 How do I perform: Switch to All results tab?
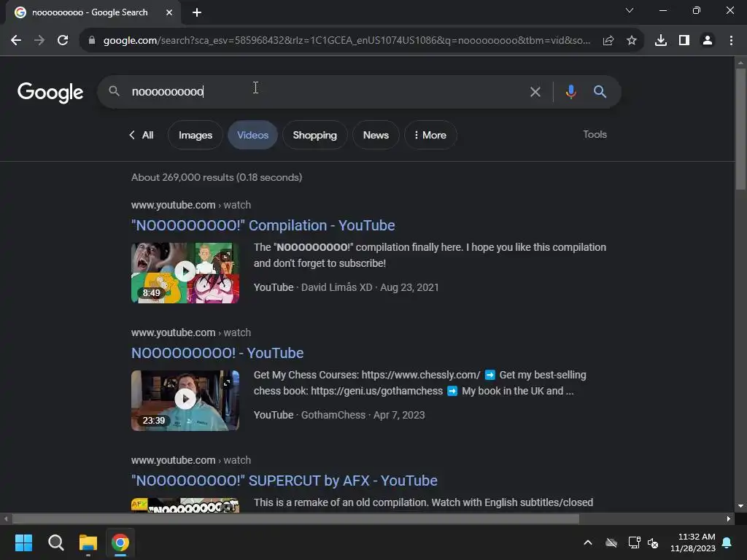tap(142, 135)
